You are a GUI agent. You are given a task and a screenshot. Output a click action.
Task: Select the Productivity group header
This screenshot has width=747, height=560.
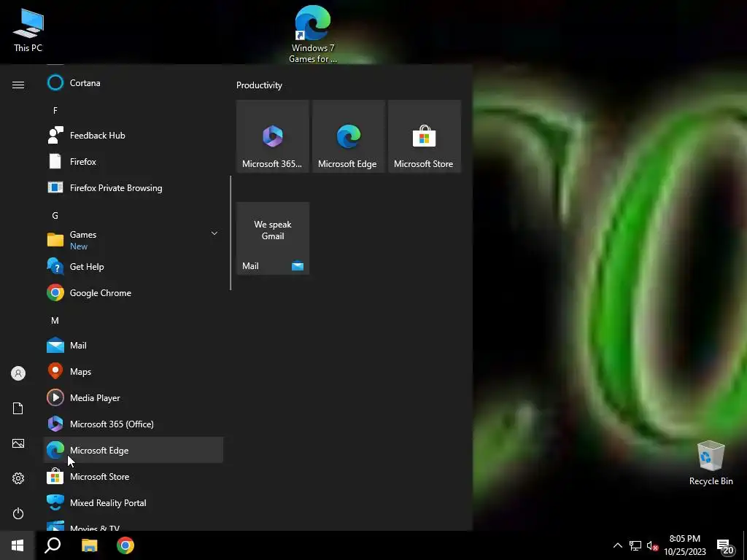259,85
